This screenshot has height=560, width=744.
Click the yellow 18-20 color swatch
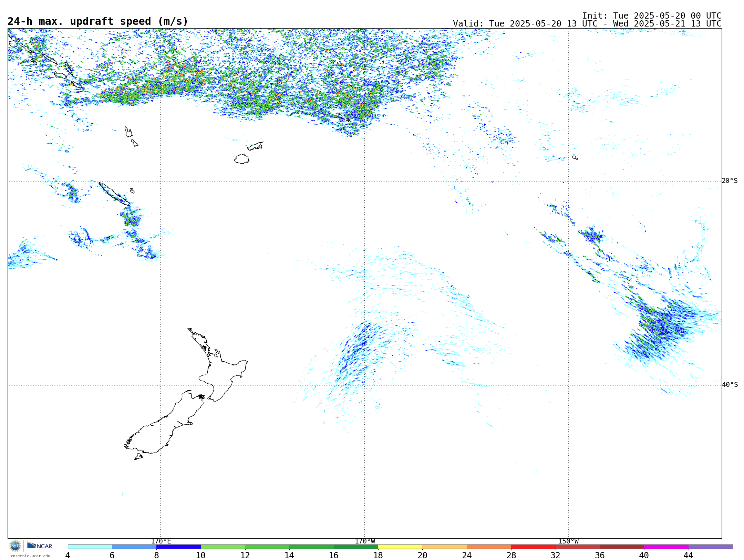click(400, 547)
